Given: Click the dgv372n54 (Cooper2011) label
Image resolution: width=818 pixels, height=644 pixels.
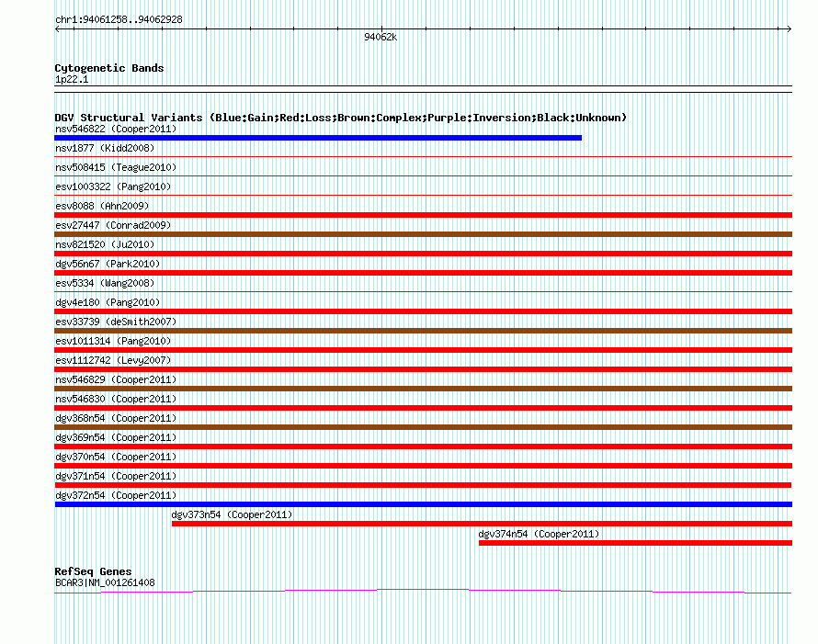Looking at the screenshot, I should tap(116, 495).
